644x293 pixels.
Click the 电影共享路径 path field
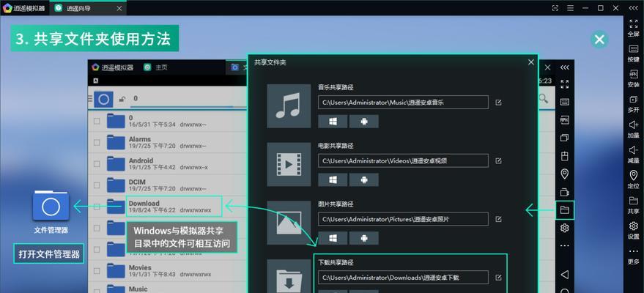[403, 160]
